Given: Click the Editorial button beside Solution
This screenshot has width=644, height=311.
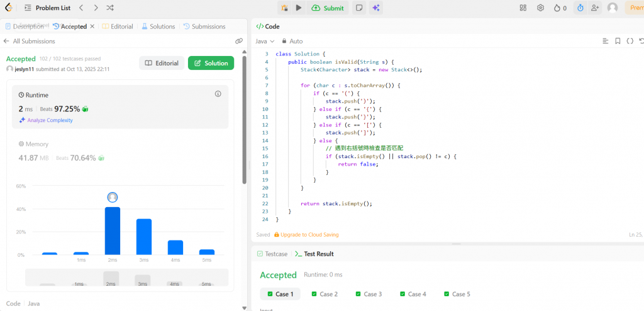Looking at the screenshot, I should (162, 63).
